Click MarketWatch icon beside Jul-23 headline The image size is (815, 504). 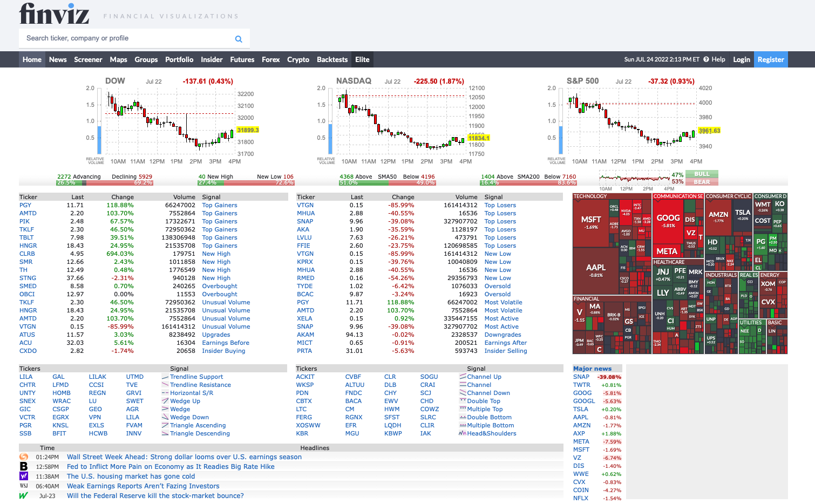tap(24, 496)
